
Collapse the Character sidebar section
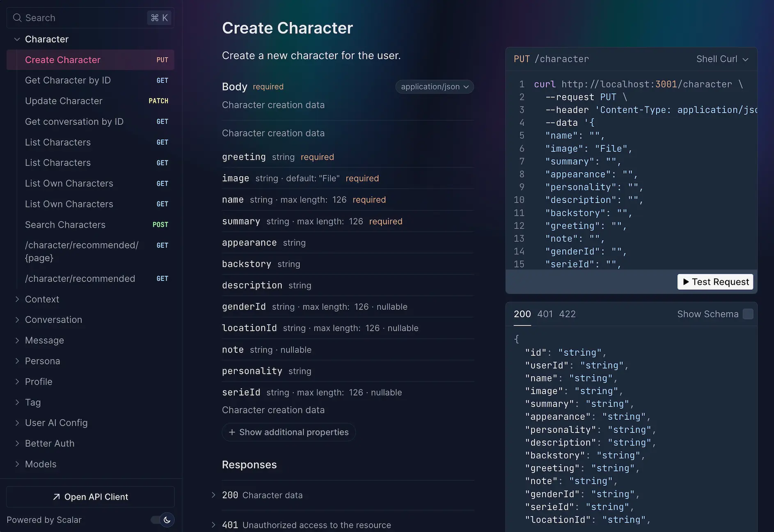17,39
